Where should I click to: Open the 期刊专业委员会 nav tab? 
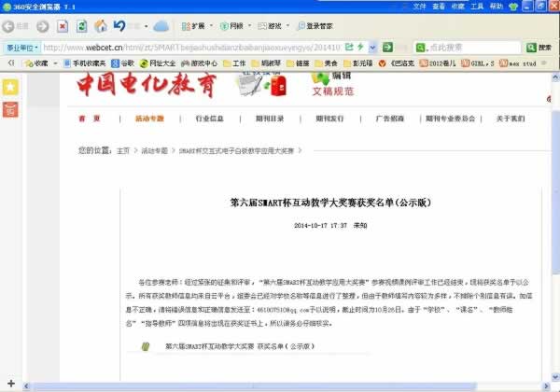[x=451, y=119]
